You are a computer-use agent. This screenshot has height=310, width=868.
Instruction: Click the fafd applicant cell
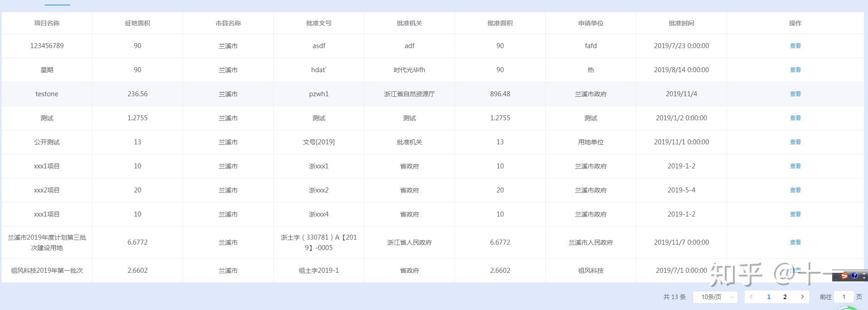[x=591, y=46]
